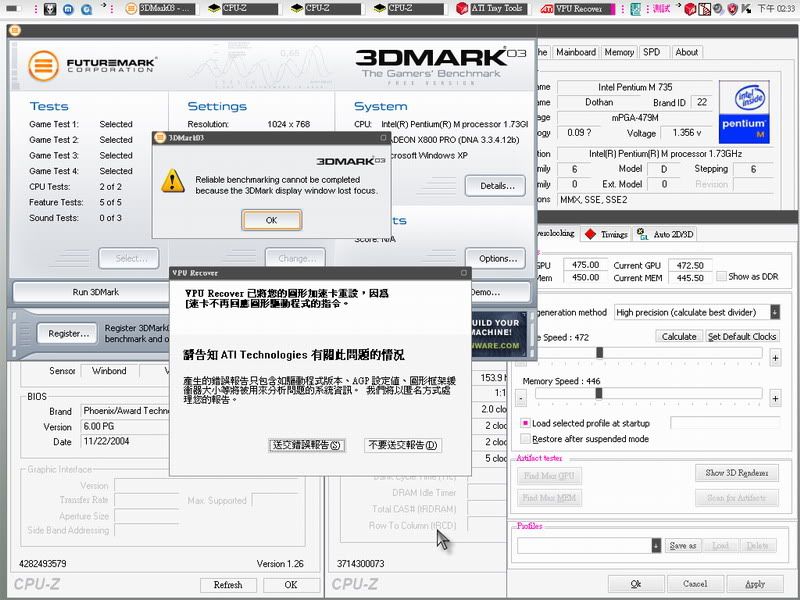Screen dimensions: 800x600
Task: Click the 3DMark03 taskbar button
Action: point(159,9)
